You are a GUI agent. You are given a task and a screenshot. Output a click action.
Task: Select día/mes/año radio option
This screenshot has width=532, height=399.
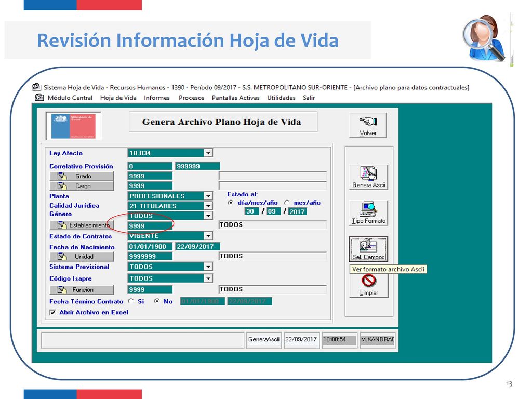pos(231,203)
